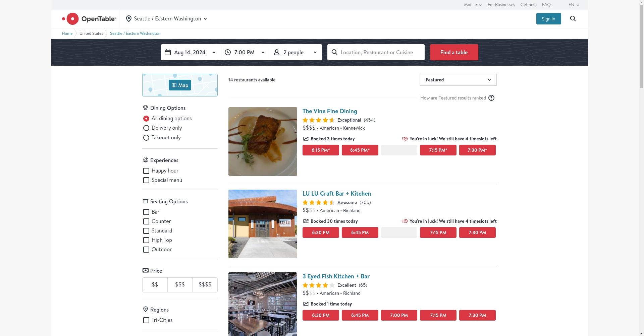Click Location, Restaurant or Cuisine search field
The height and width of the screenshot is (336, 644).
(x=376, y=52)
